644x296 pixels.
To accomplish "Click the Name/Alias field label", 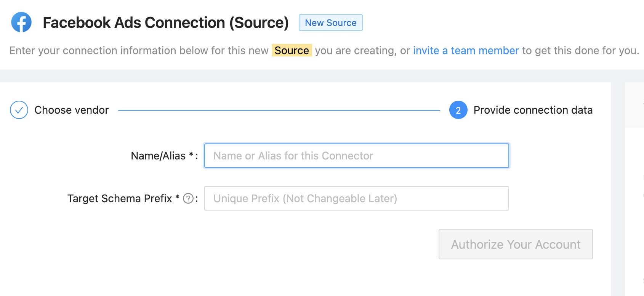I will tap(158, 155).
